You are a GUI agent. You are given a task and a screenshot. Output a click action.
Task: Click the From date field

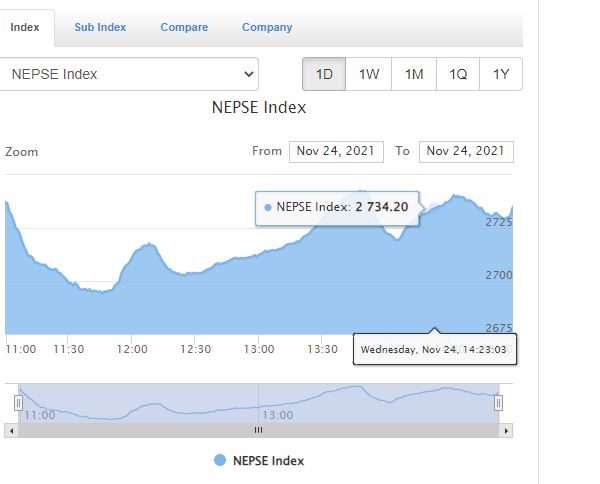(335, 151)
